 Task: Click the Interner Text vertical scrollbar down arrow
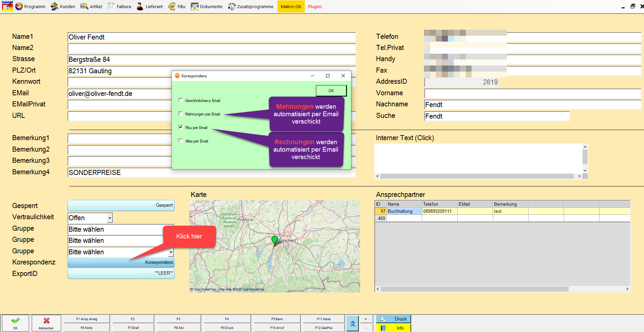pos(585,171)
